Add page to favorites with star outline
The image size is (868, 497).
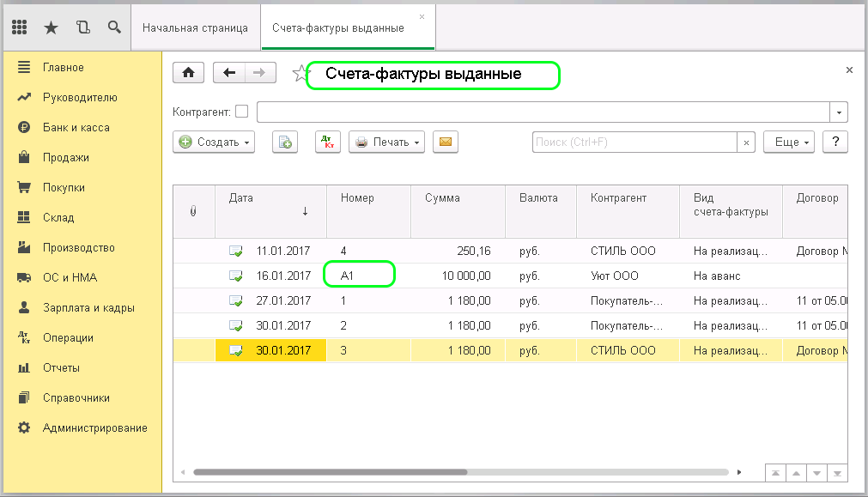tap(299, 74)
